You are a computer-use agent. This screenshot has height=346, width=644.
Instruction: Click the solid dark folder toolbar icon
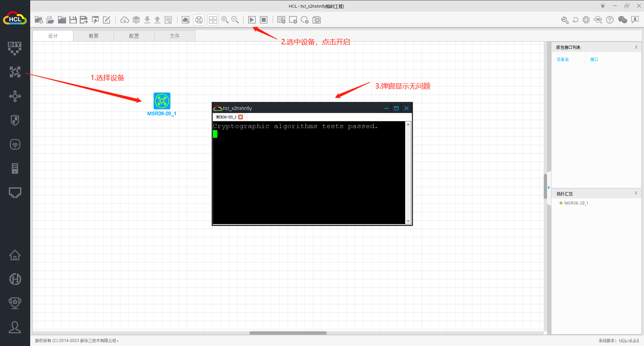coord(62,20)
